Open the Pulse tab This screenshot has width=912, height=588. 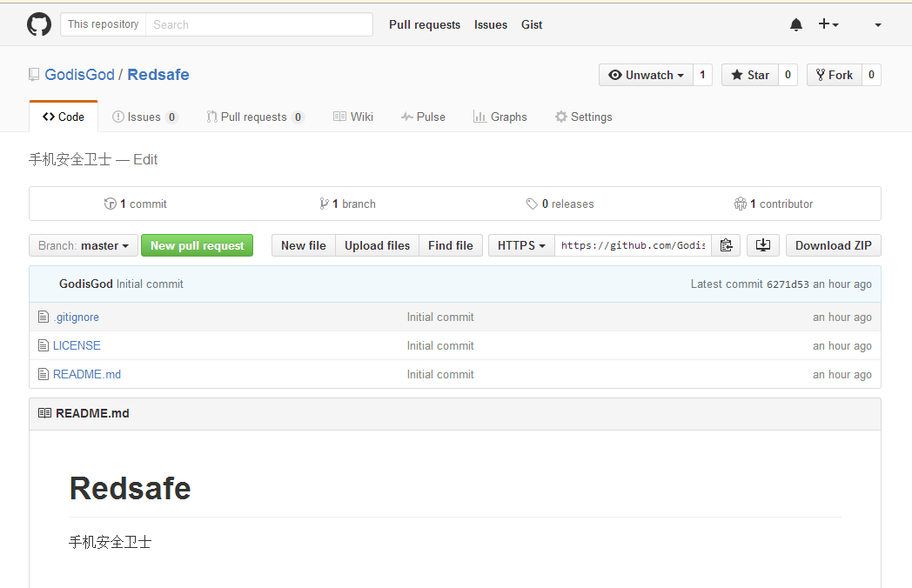(x=423, y=117)
